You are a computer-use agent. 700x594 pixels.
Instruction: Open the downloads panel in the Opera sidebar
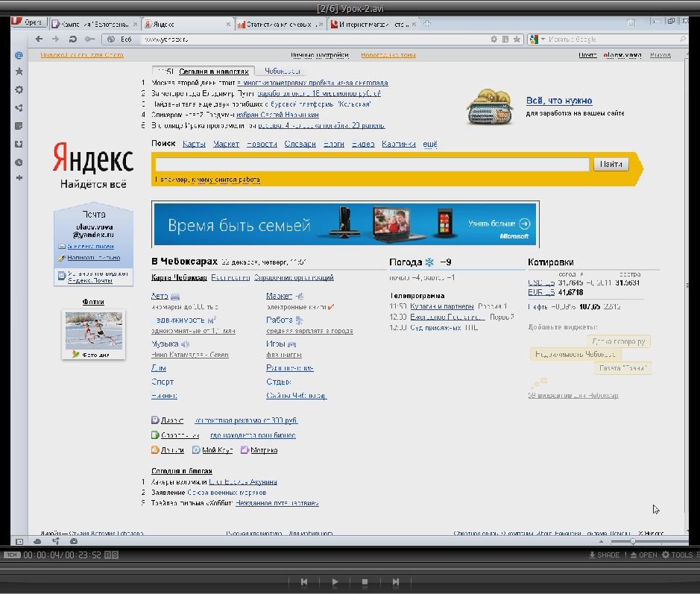[x=19, y=144]
